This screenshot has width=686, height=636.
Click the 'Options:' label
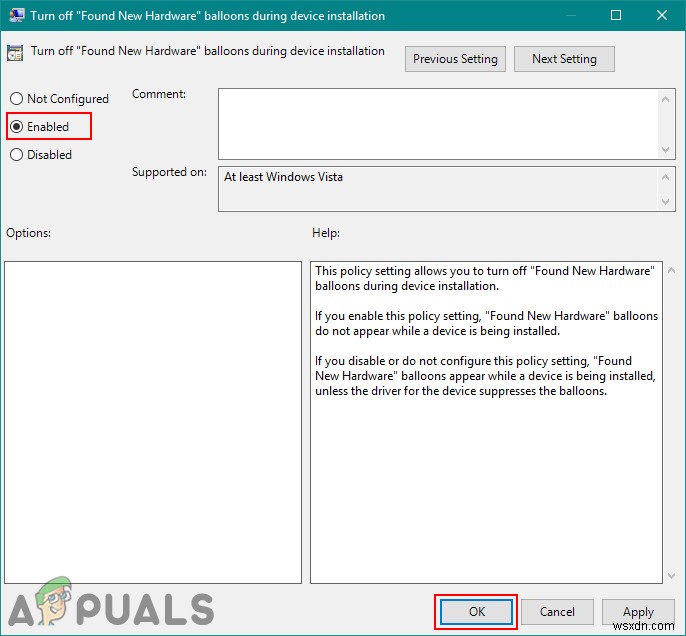[x=28, y=233]
